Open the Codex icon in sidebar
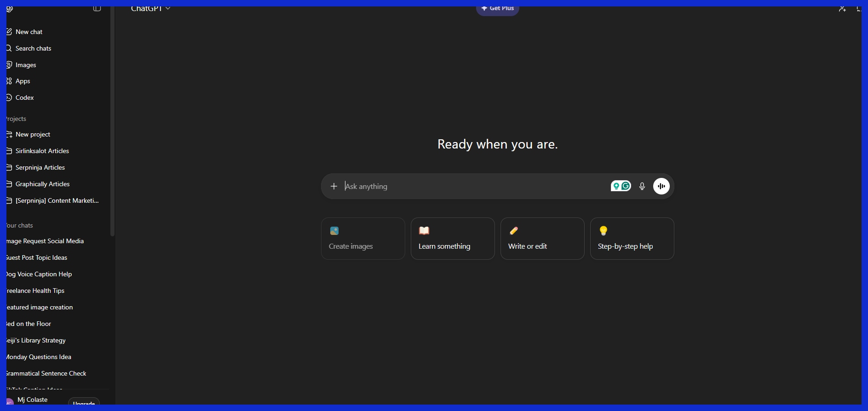This screenshot has width=868, height=411. pyautogui.click(x=9, y=97)
